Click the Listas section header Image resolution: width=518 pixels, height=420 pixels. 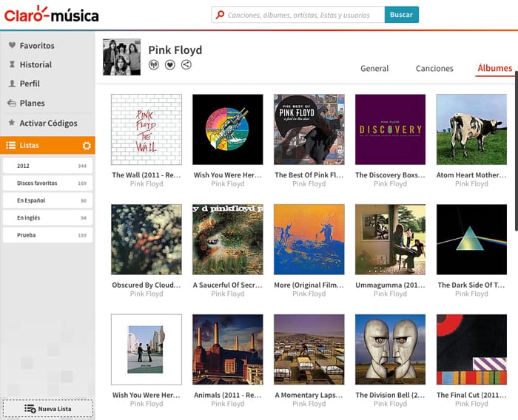(x=47, y=145)
